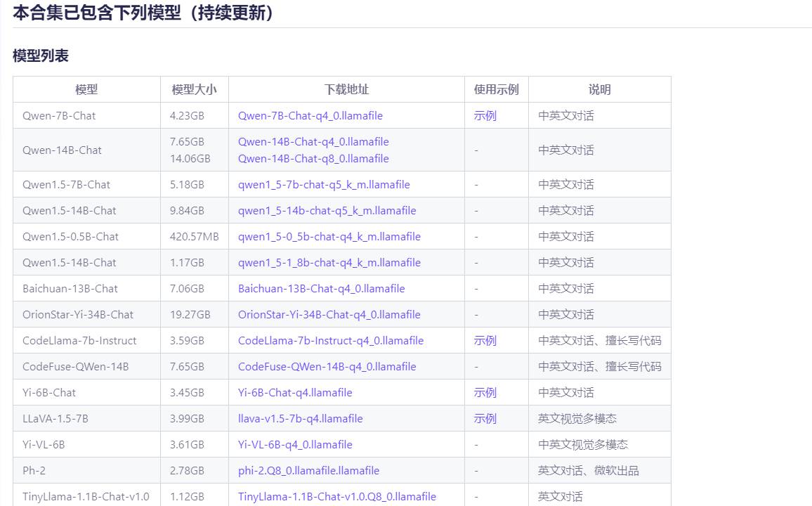This screenshot has height=506, width=812.
Task: Click the description cell in the CodeFuse-QWen-14B row
Action: 600,366
